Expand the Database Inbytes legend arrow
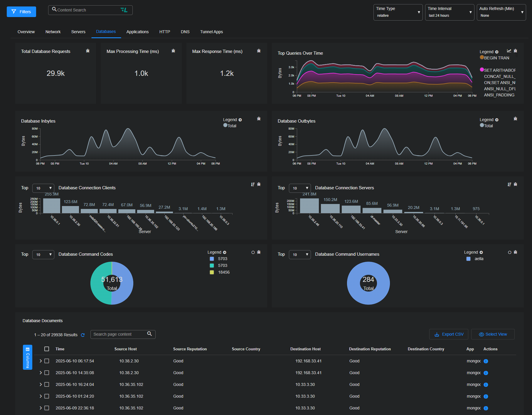Image resolution: width=532 pixels, height=415 pixels. click(x=240, y=120)
